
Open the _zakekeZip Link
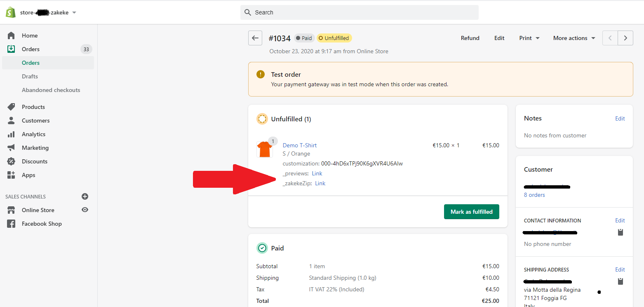tap(320, 183)
